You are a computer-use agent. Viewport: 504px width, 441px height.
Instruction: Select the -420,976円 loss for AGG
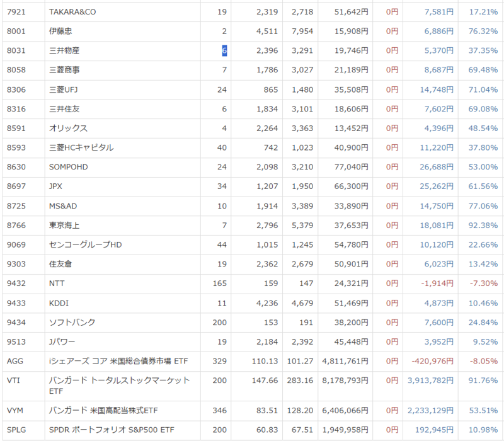click(x=432, y=361)
